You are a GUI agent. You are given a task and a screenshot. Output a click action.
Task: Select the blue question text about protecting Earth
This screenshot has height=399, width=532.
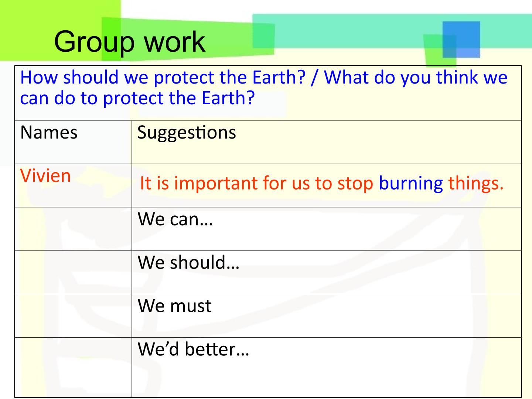pyautogui.click(x=264, y=88)
